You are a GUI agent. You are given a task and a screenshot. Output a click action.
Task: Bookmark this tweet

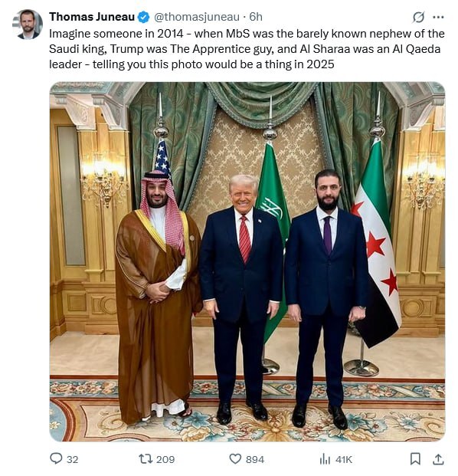415,458
